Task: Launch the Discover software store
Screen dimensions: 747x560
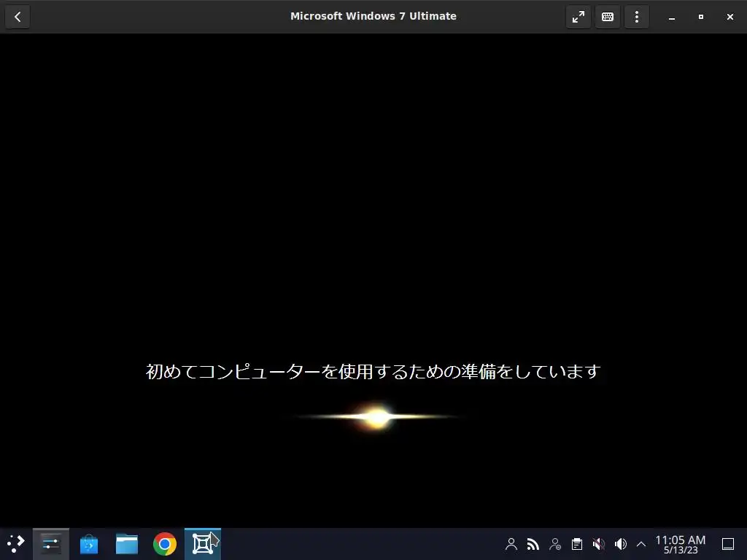Action: (x=89, y=543)
